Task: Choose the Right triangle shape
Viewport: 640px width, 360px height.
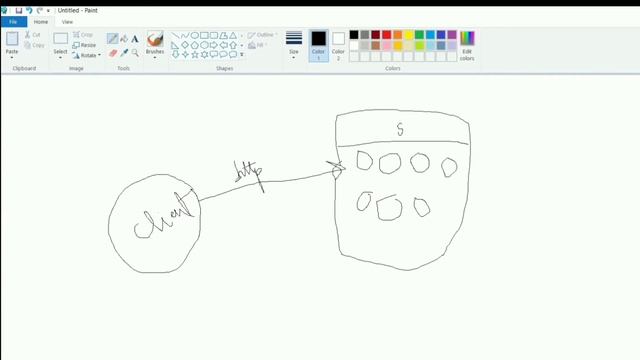Action: coord(176,45)
